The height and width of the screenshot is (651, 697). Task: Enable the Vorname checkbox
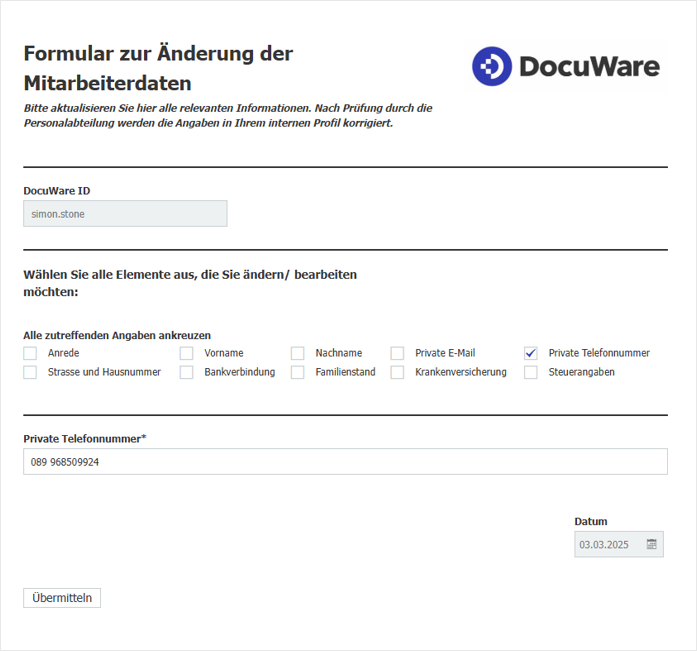pyautogui.click(x=186, y=353)
